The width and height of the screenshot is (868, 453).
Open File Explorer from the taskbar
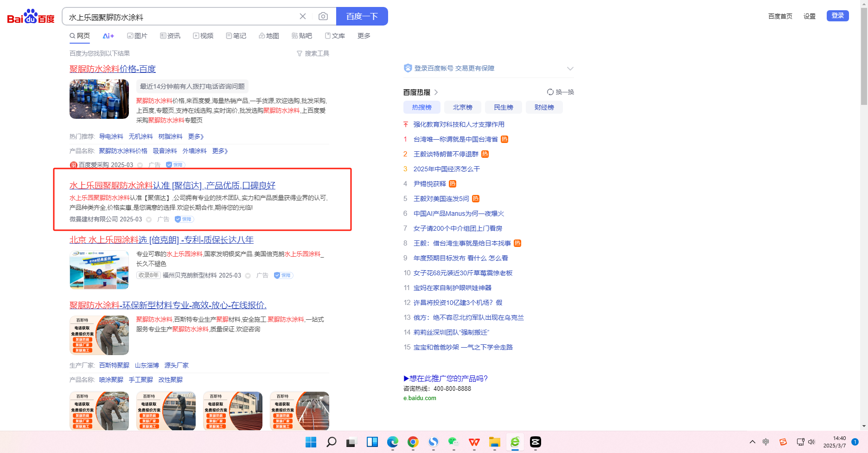tap(494, 442)
